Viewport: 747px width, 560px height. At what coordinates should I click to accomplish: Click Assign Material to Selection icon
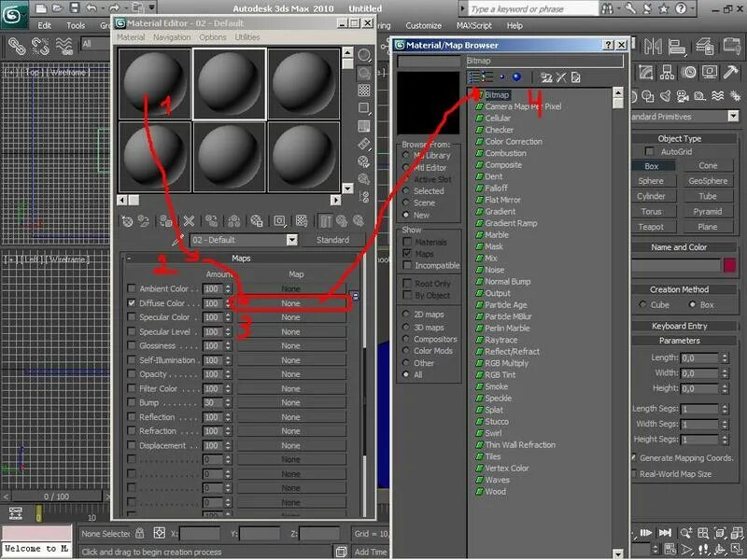point(166,221)
